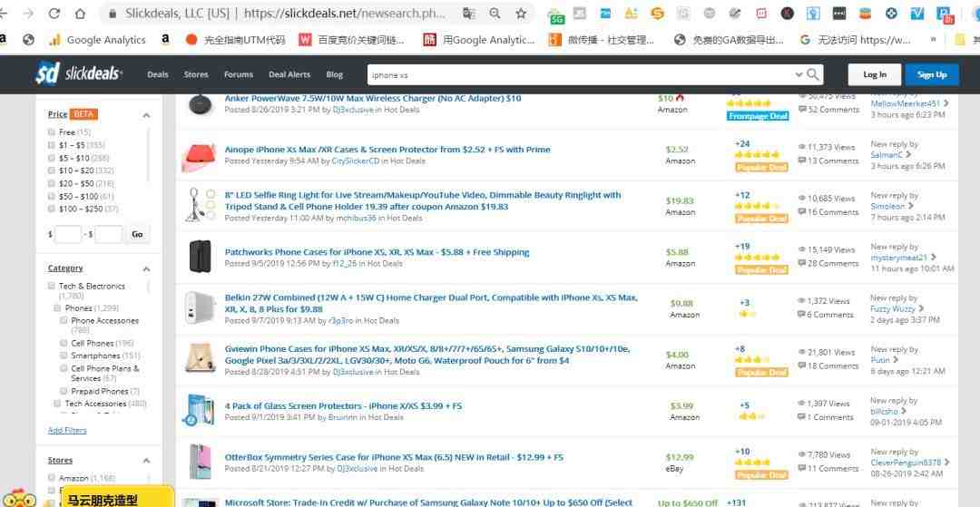Open the Patchworks black case thumbnail
The image size is (980, 507).
point(200,257)
